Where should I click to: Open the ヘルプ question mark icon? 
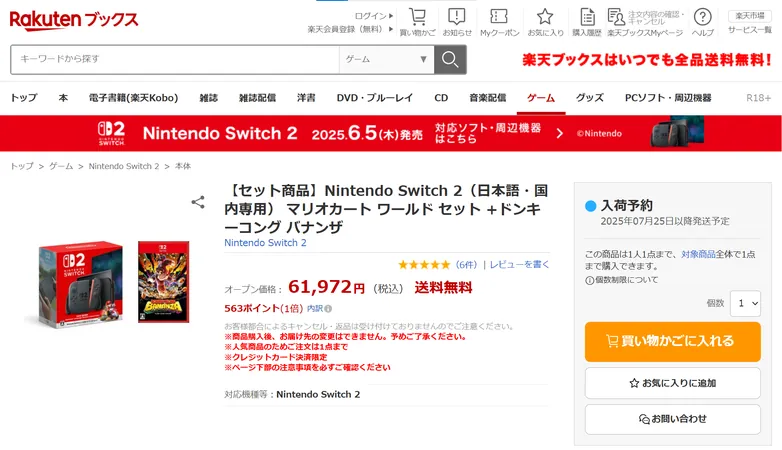pos(702,17)
